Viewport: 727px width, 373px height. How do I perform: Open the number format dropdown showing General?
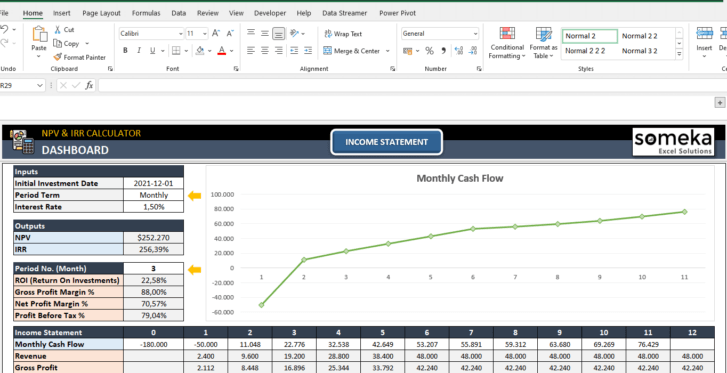click(x=475, y=34)
